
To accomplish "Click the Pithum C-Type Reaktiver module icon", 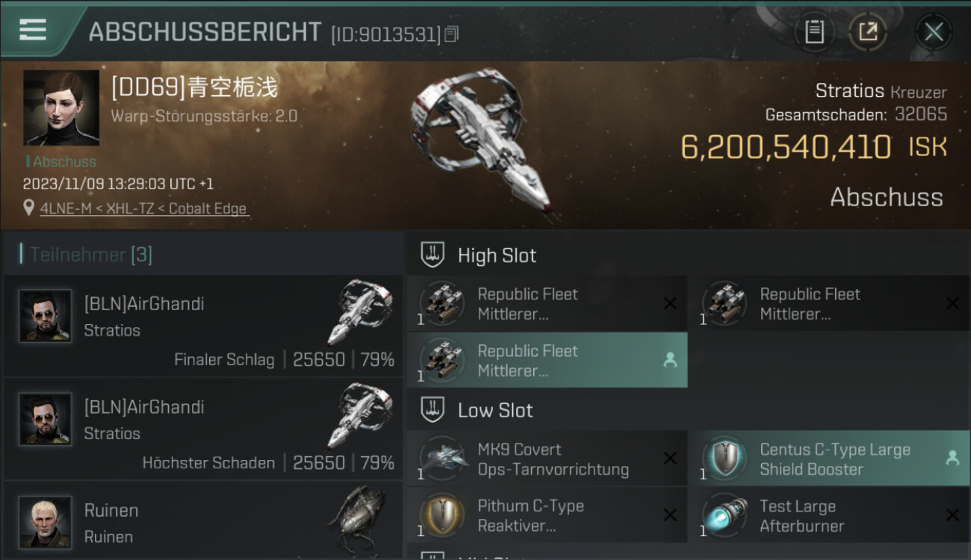I will 444,515.
